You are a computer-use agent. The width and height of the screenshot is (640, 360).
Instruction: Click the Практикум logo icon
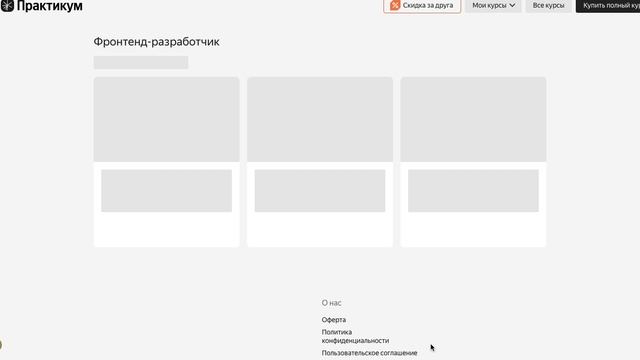click(7, 6)
